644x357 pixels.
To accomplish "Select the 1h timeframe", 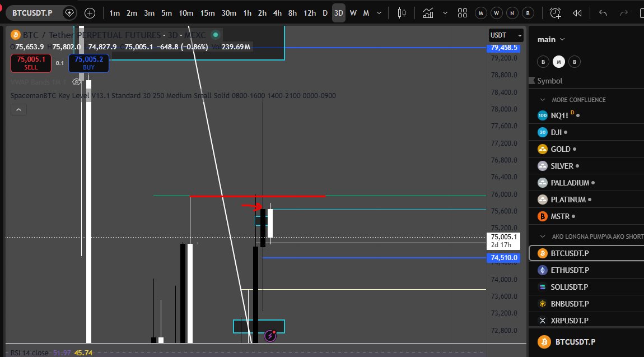I will click(247, 13).
